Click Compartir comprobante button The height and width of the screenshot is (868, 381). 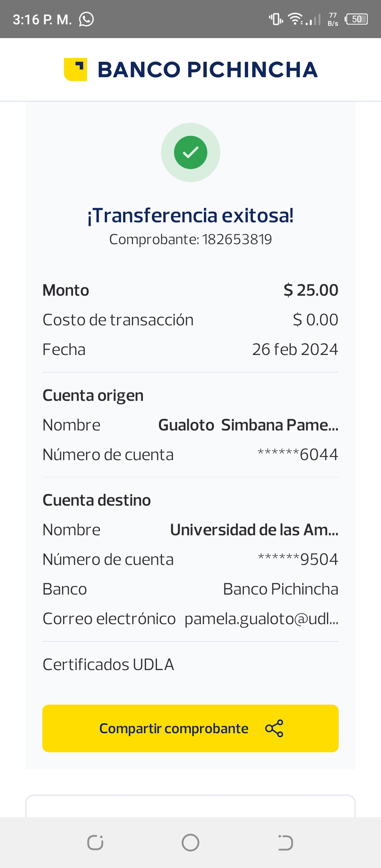190,728
